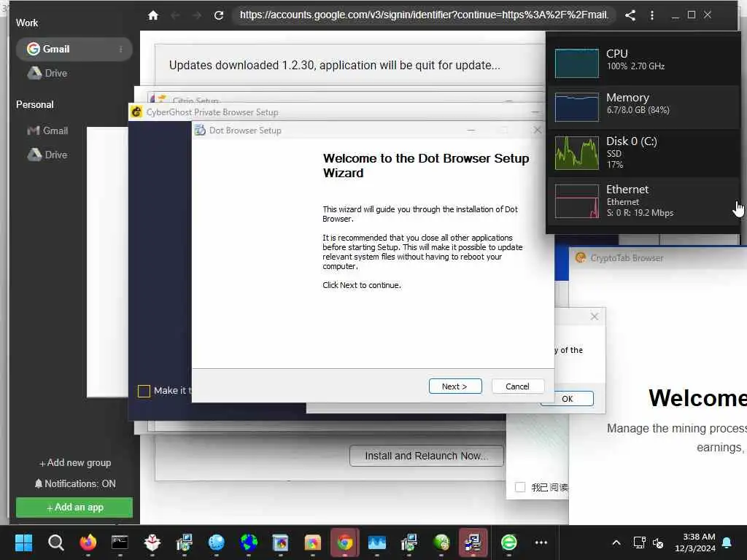The image size is (747, 560).
Task: Click Next in Dot Browser Setup
Action: [455, 386]
